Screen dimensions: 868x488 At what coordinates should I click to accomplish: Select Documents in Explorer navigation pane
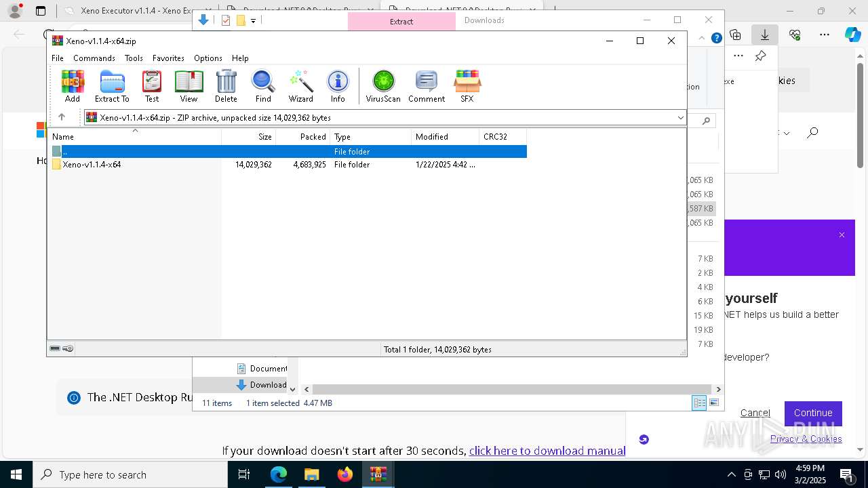(x=262, y=369)
